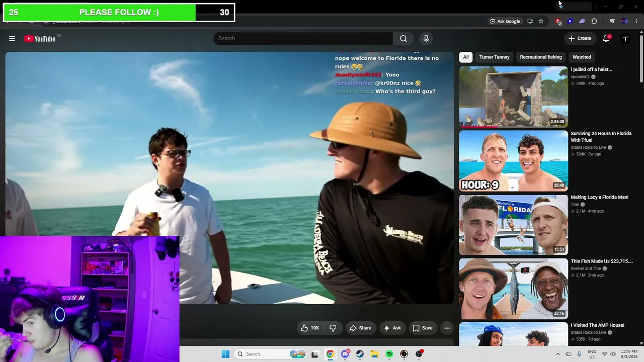Click the Share button under the video
Screen dimensions: 644x362
[x=360, y=328]
